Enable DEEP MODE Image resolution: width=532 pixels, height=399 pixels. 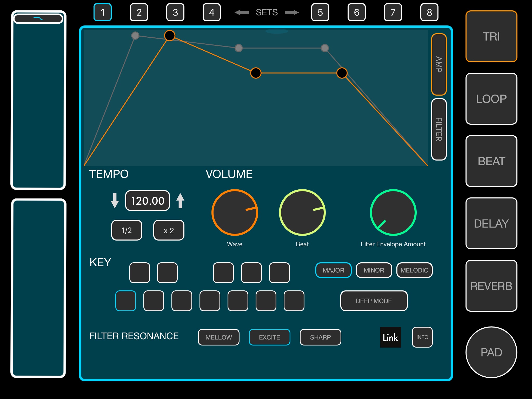(374, 301)
